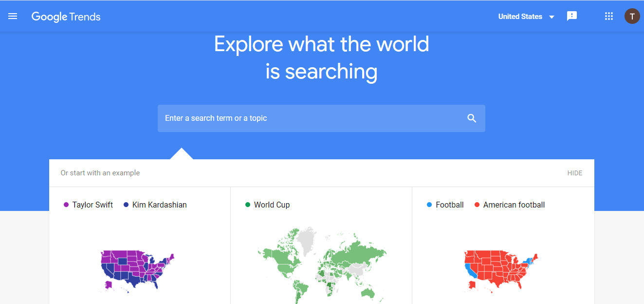
Task: Open the Taylor Swift US map thumbnail
Action: [x=138, y=271]
